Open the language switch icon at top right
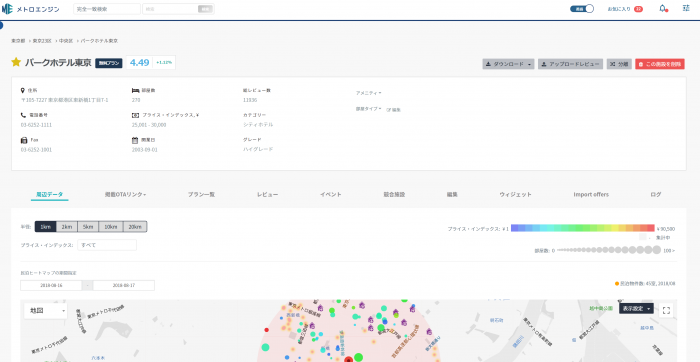Image resolution: width=700 pixels, height=362 pixels. coord(686,8)
